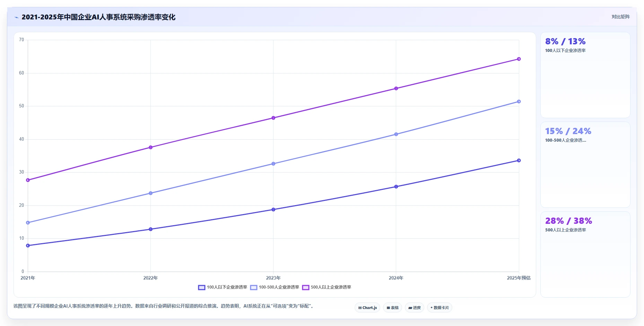Click the chart icon beside the title

click(x=16, y=17)
